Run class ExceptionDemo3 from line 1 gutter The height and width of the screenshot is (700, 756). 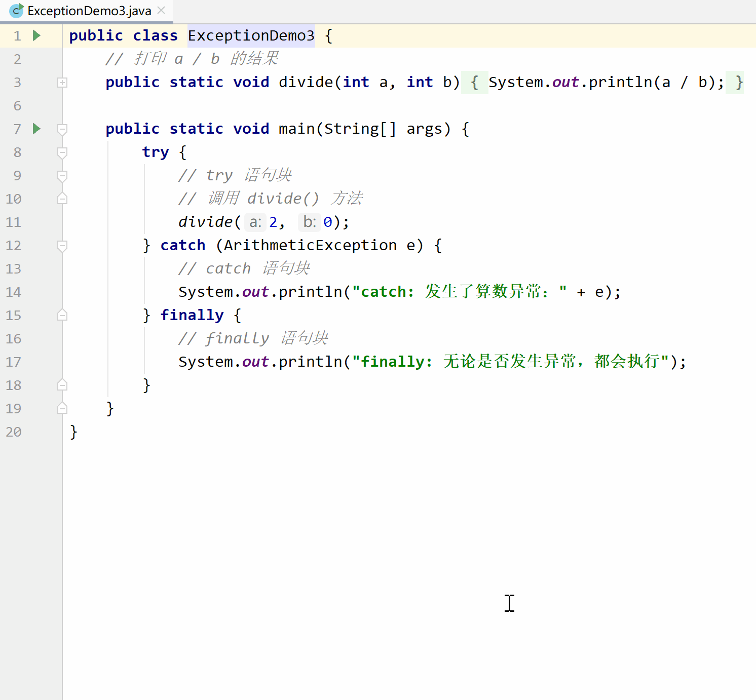click(x=36, y=35)
